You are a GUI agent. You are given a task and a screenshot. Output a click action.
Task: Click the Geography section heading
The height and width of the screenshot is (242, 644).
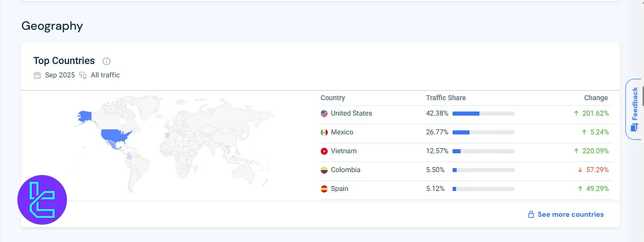click(52, 26)
